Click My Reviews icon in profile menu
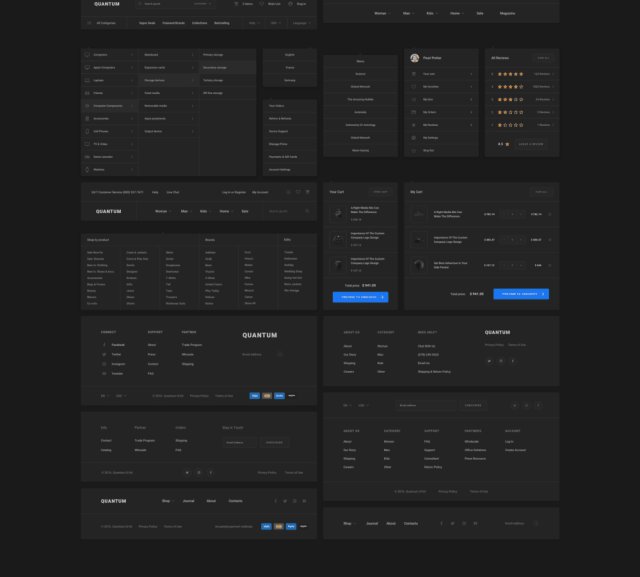Image resolution: width=640 pixels, height=577 pixels. point(413,125)
